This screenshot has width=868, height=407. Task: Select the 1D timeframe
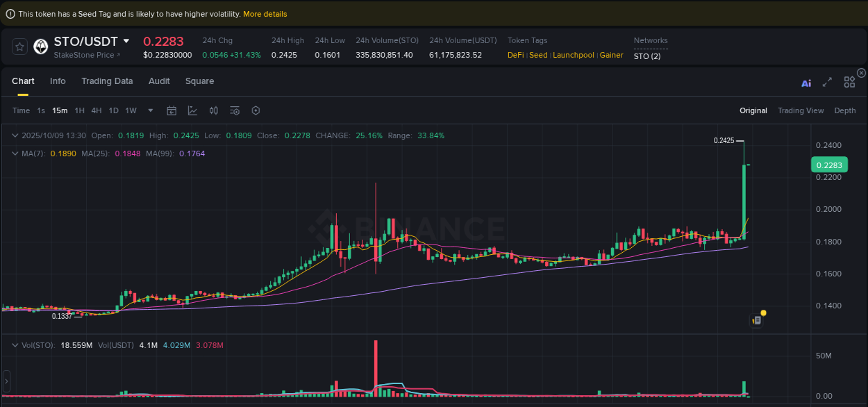pyautogui.click(x=113, y=110)
